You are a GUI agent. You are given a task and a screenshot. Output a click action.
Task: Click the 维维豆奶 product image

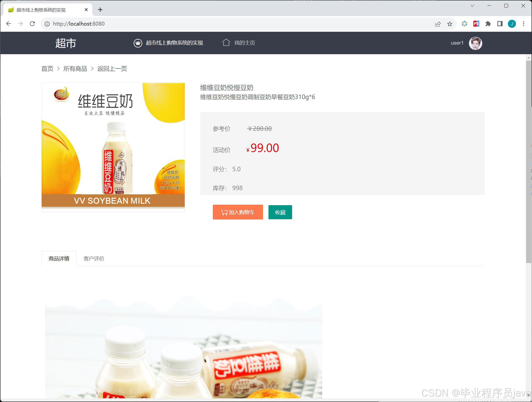click(113, 147)
